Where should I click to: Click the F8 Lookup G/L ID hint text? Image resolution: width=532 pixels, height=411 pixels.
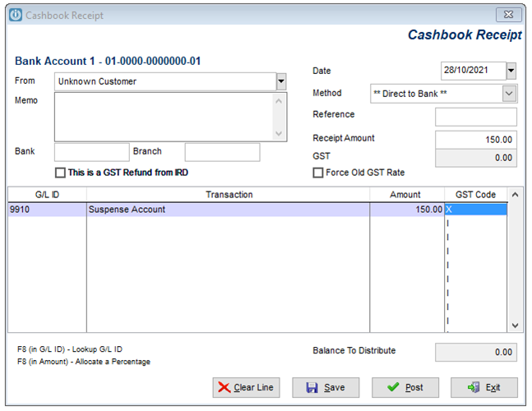70,349
